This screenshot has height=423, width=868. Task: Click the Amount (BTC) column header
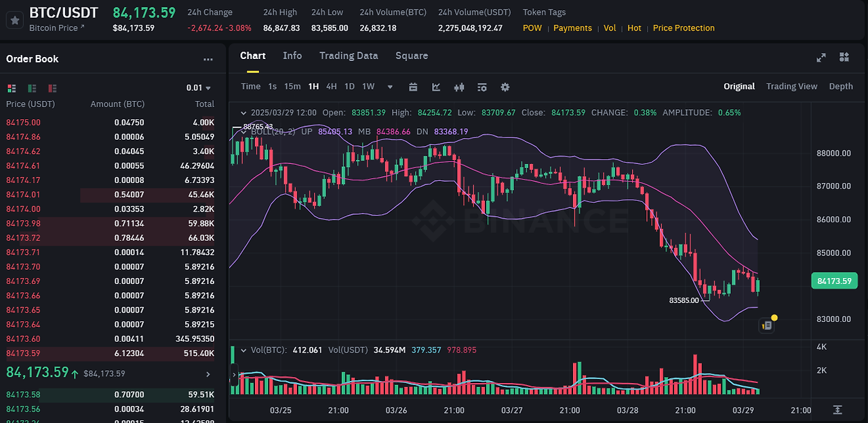click(x=117, y=104)
